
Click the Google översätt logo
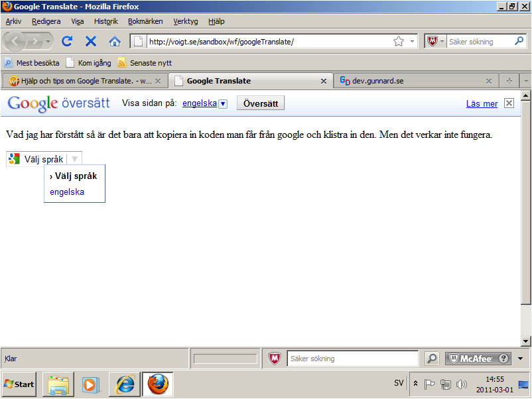[58, 103]
